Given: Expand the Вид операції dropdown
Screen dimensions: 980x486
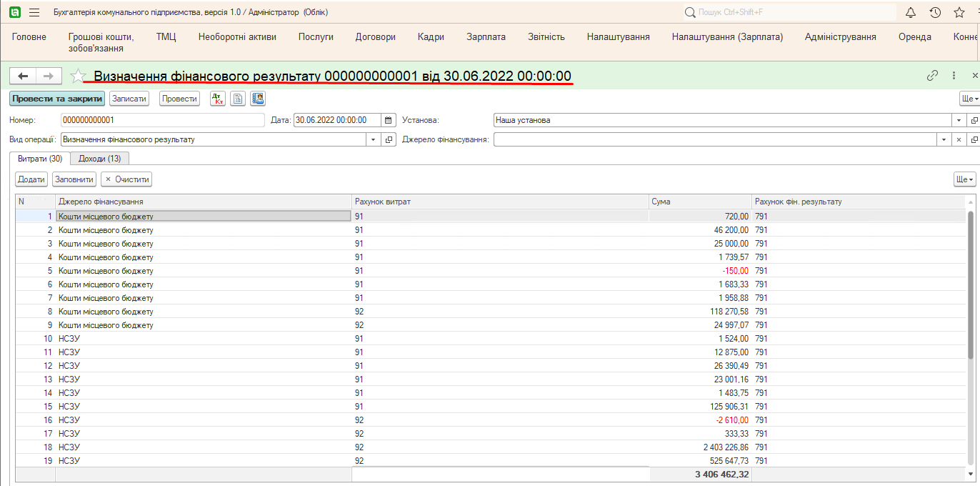Looking at the screenshot, I should tap(374, 140).
